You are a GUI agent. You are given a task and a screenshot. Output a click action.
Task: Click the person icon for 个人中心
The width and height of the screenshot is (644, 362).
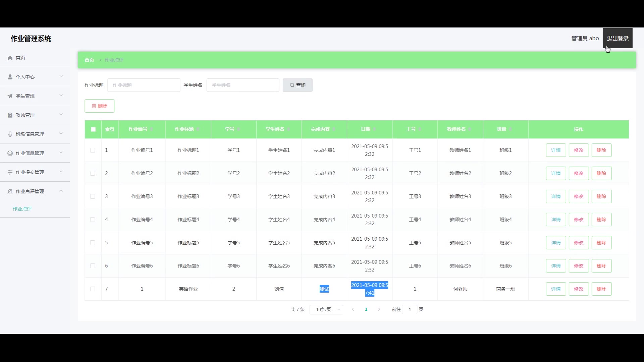click(x=10, y=77)
